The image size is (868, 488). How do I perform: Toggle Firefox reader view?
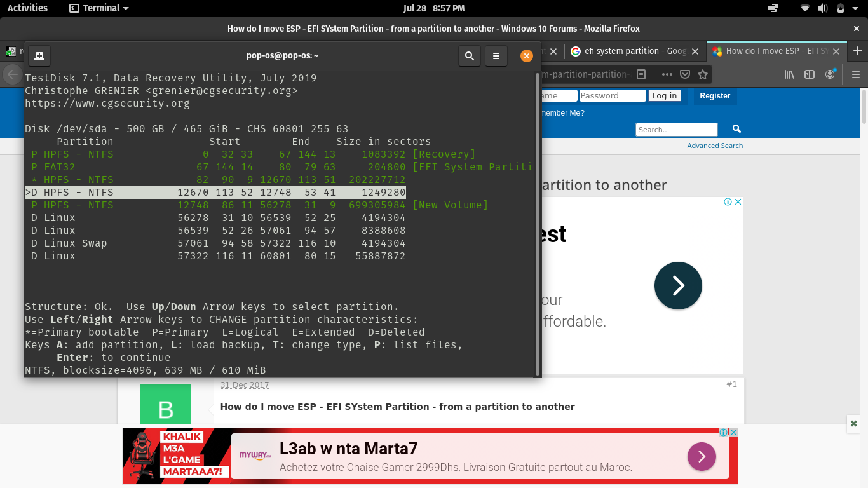[641, 74]
